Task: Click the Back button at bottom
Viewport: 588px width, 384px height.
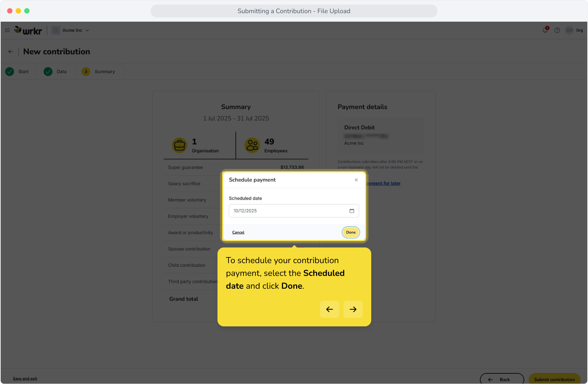Action: pyautogui.click(x=502, y=379)
